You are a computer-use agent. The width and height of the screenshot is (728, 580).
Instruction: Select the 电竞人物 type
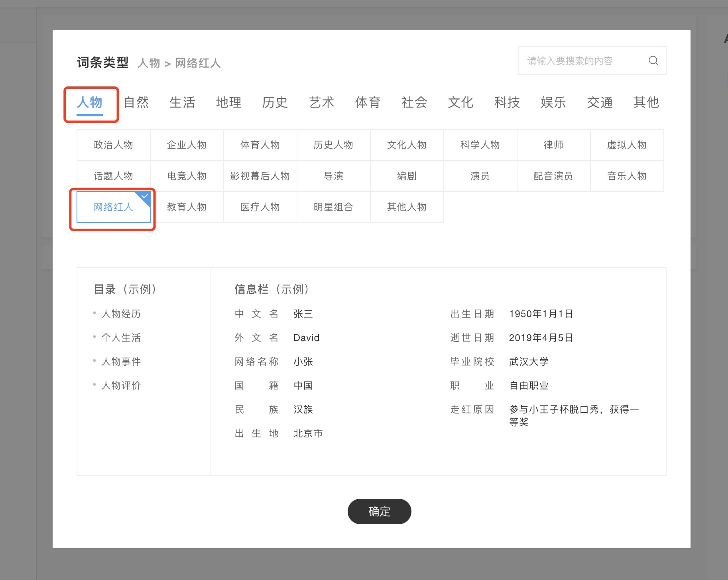pos(187,176)
